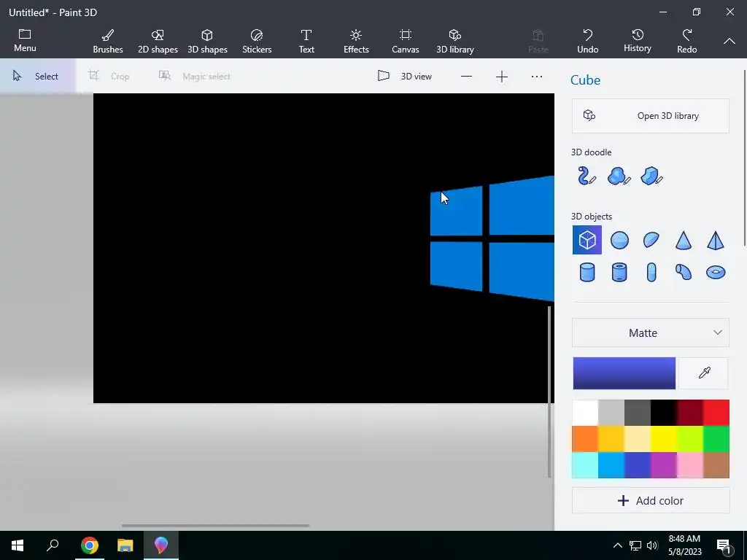Activate the Select tool

(36, 76)
